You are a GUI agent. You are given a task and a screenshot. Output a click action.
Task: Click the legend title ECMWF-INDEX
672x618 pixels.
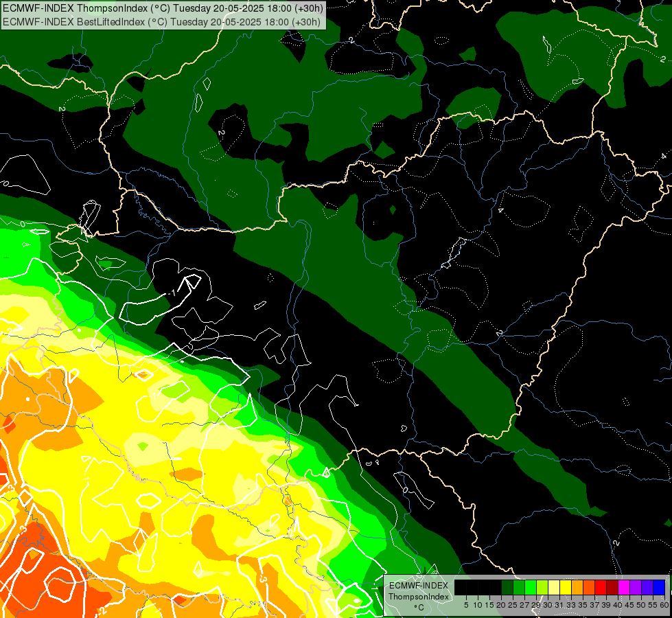(x=419, y=586)
